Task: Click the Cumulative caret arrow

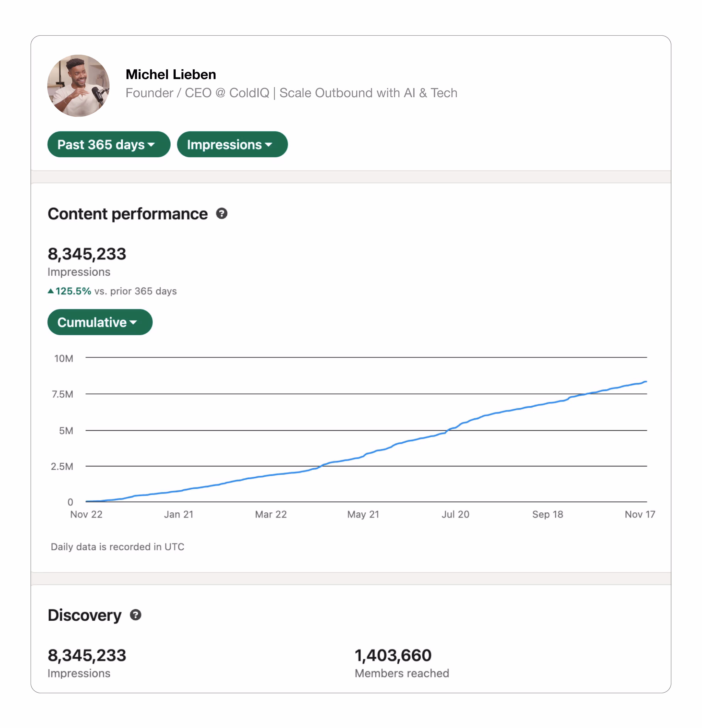Action: coord(133,322)
